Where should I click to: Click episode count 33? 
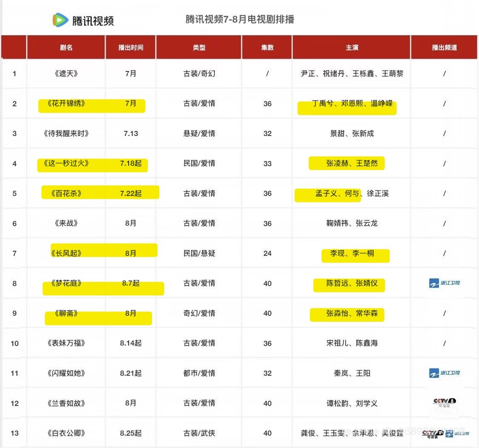tap(267, 164)
